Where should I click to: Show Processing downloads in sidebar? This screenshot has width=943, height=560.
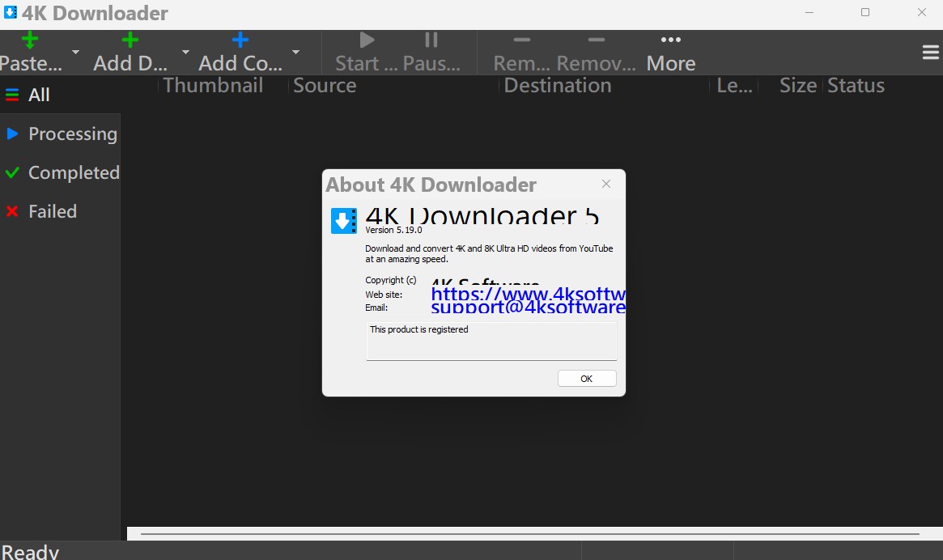click(x=72, y=134)
